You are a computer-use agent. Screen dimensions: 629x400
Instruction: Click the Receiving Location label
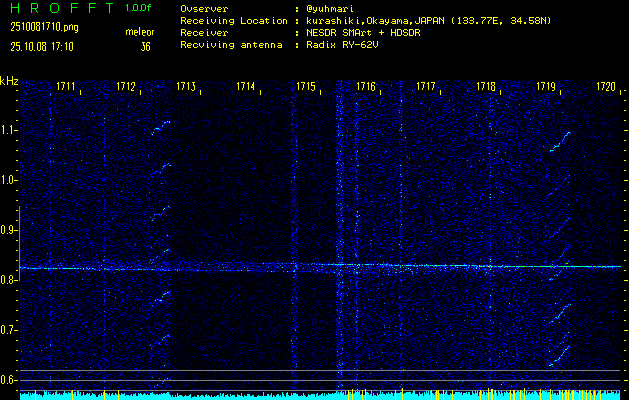point(234,21)
